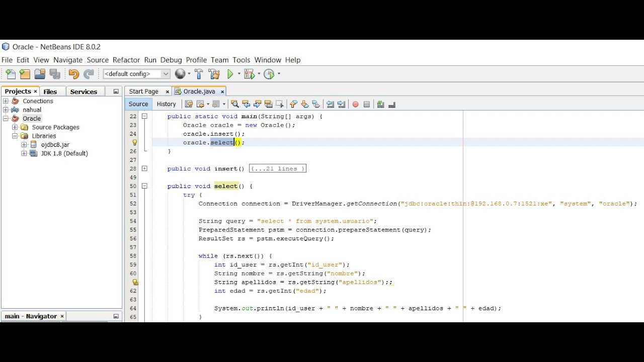Open the Tools menu
This screenshot has height=362, width=644.
click(242, 60)
